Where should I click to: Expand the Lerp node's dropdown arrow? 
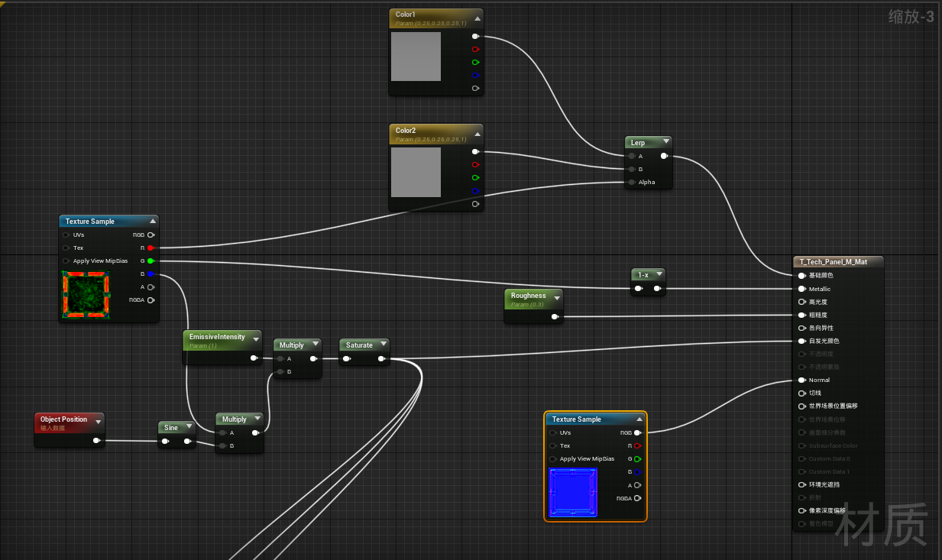[666, 141]
